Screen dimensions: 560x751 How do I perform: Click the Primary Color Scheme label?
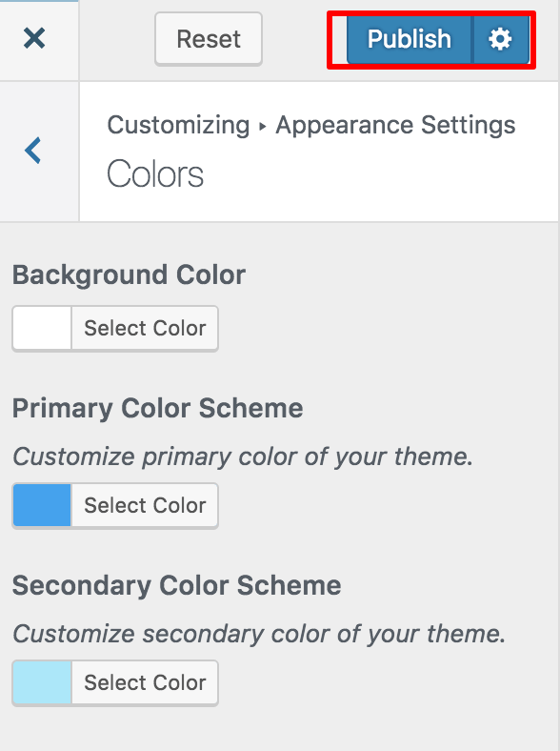coord(157,409)
